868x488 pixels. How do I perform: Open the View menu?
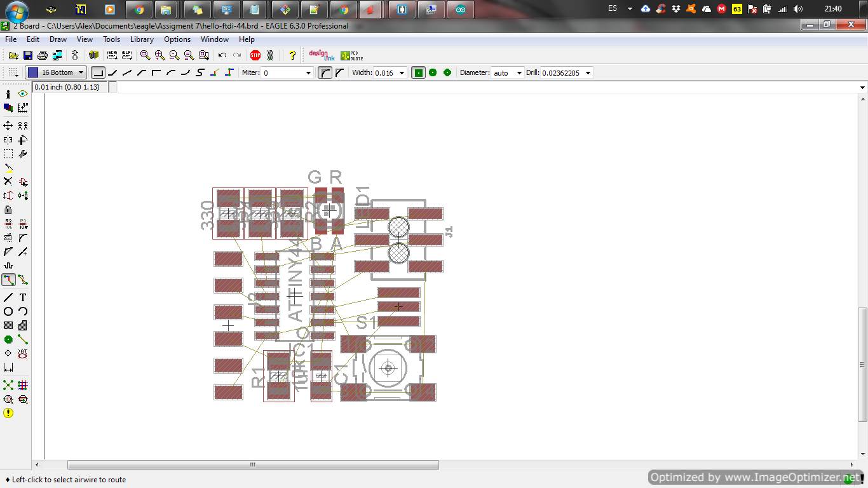point(85,39)
